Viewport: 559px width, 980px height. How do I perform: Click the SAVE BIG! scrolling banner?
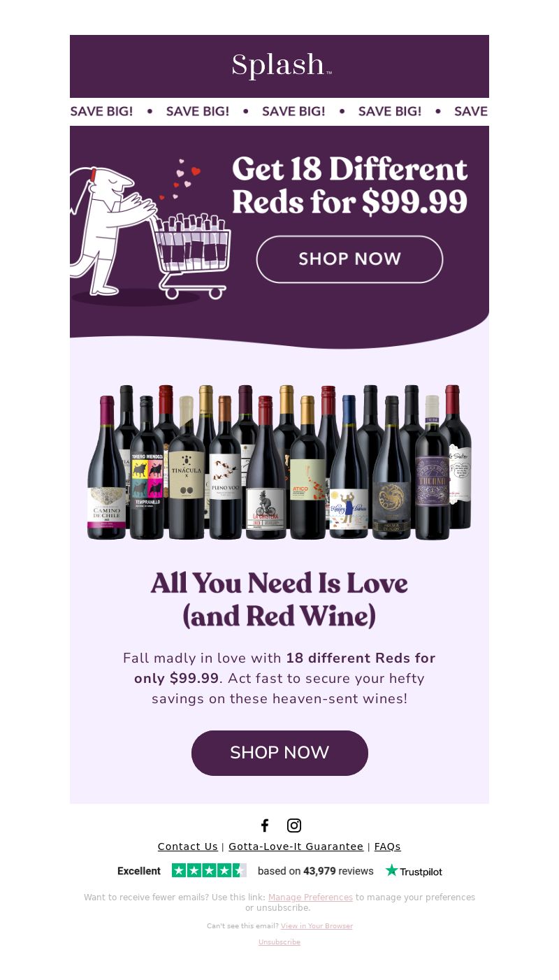(x=279, y=112)
